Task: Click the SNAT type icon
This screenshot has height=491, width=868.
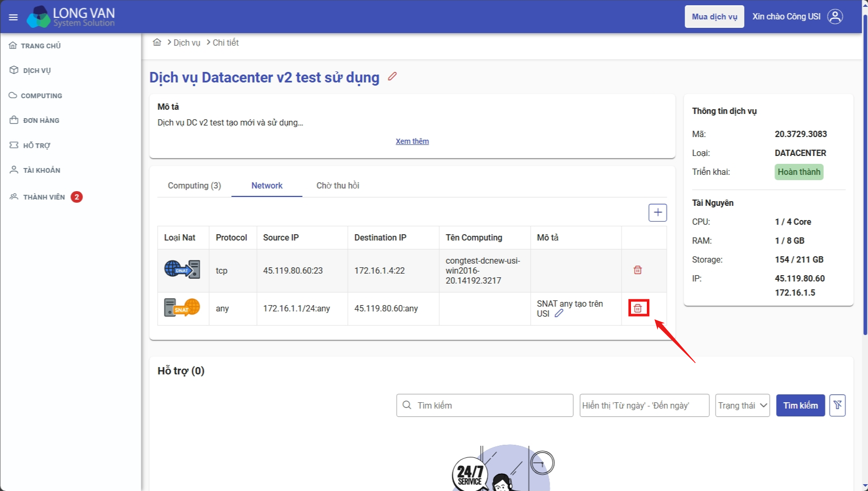Action: tap(182, 308)
